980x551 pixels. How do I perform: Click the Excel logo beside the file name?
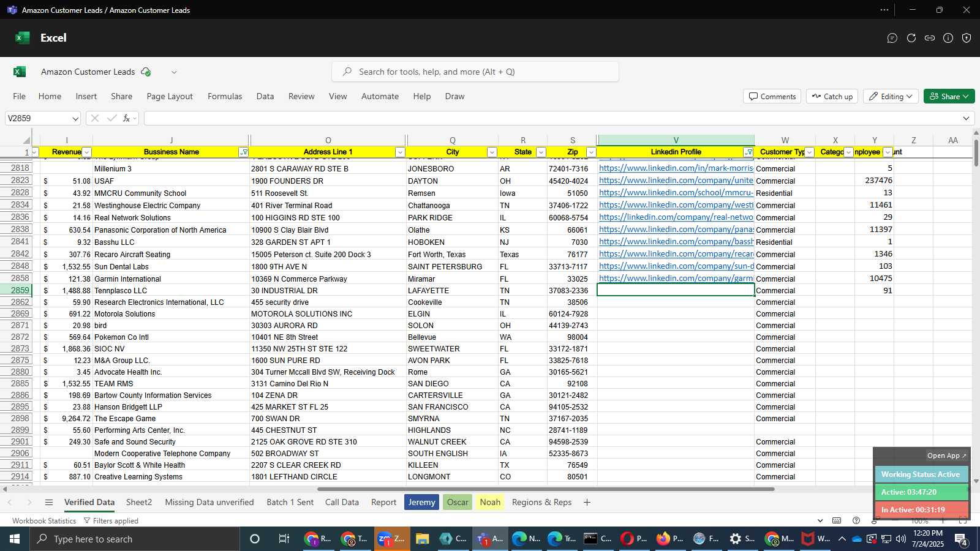[20, 72]
